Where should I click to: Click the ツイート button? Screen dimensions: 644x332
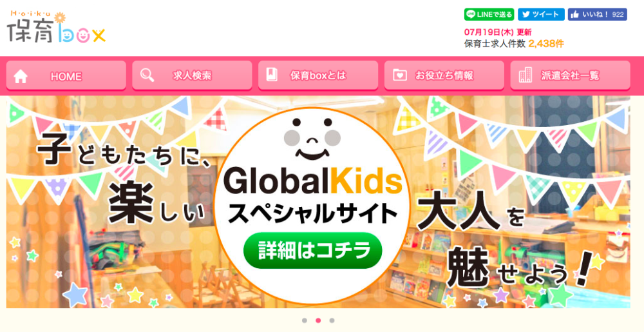tap(541, 14)
